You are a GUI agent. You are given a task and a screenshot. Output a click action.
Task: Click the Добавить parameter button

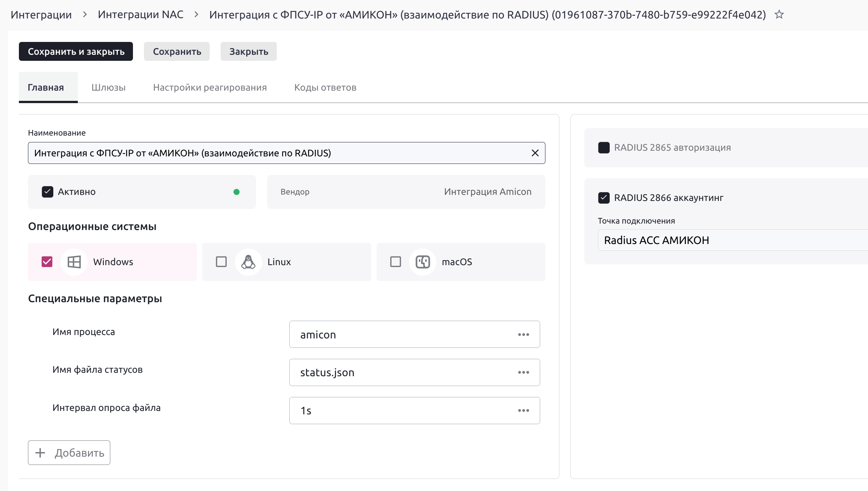pos(69,452)
